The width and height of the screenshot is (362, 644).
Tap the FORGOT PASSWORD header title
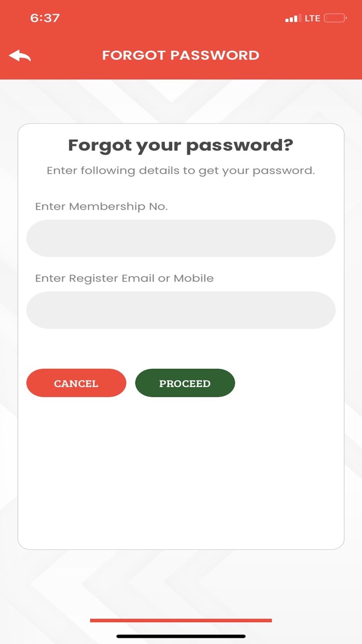[180, 55]
